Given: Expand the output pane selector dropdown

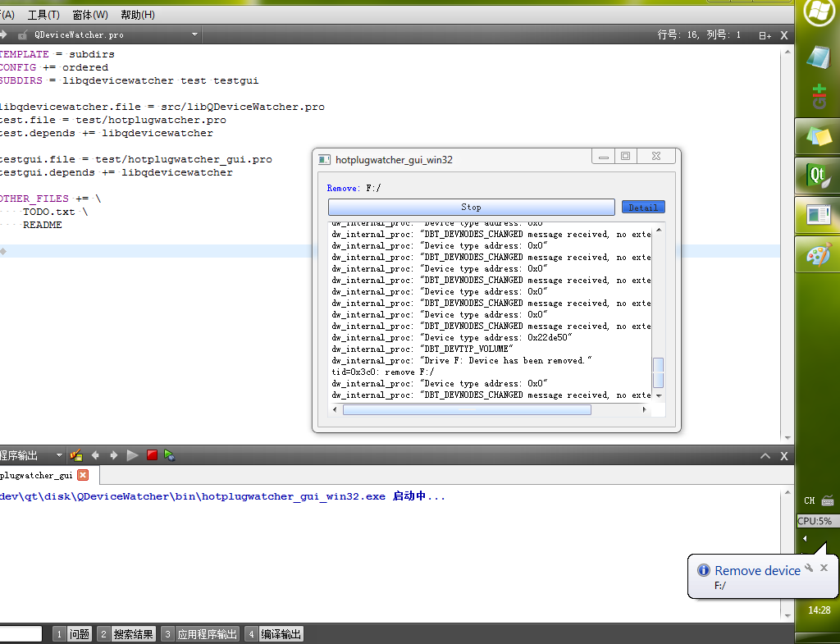Looking at the screenshot, I should click(58, 455).
